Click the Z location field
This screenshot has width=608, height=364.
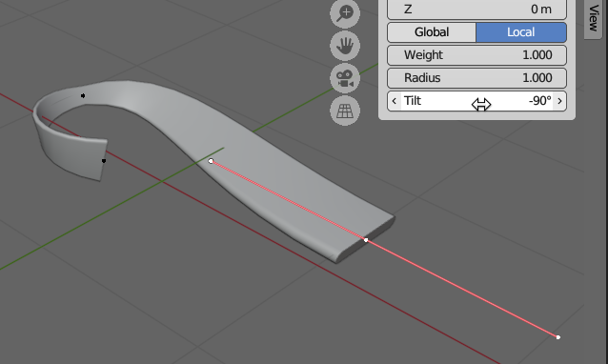476,10
